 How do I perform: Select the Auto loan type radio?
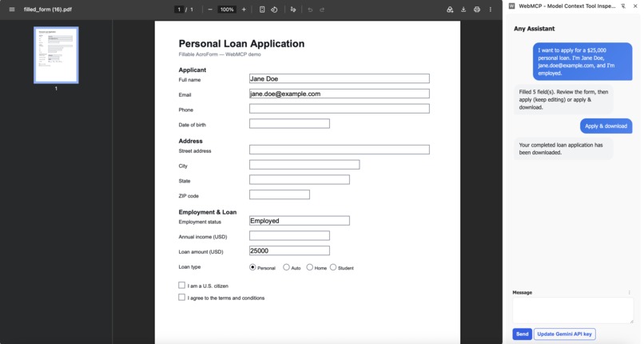coord(286,267)
